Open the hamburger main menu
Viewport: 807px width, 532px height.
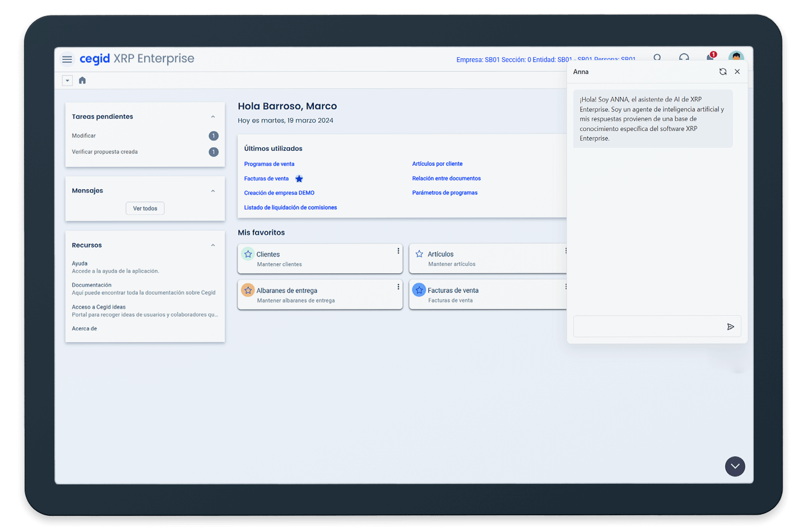click(x=67, y=59)
